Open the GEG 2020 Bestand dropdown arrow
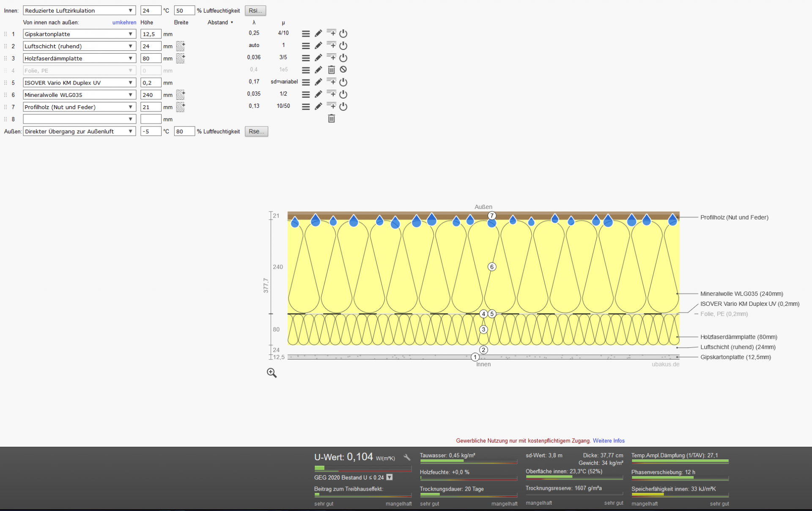812x511 pixels. (x=390, y=477)
